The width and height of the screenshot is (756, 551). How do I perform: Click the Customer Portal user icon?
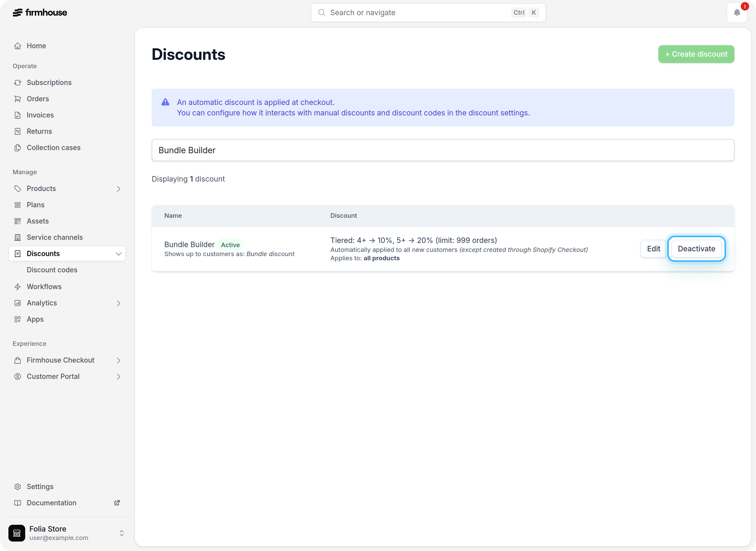click(18, 377)
